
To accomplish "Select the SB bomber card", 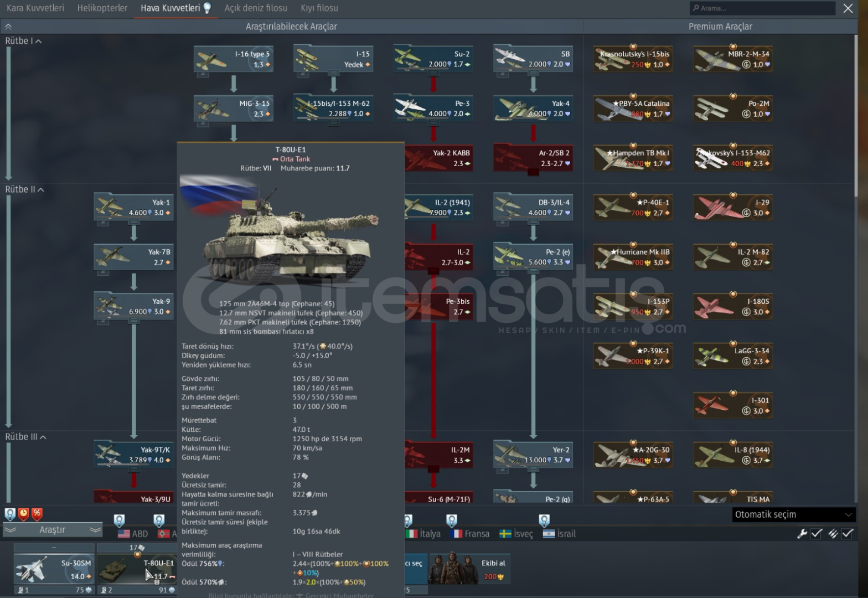I will (x=533, y=59).
